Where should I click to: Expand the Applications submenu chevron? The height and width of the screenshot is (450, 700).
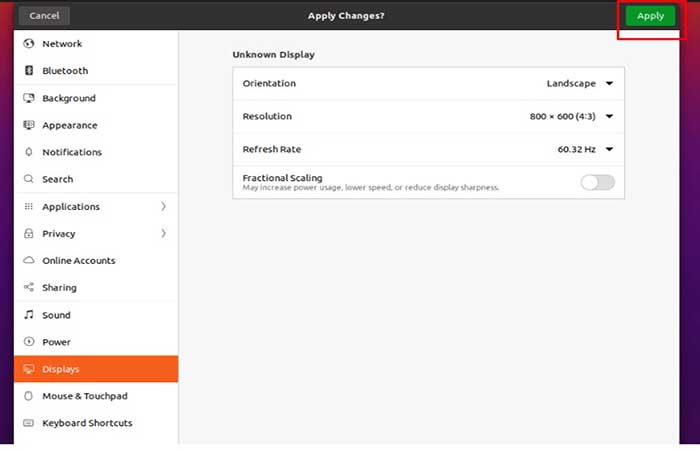click(x=163, y=206)
